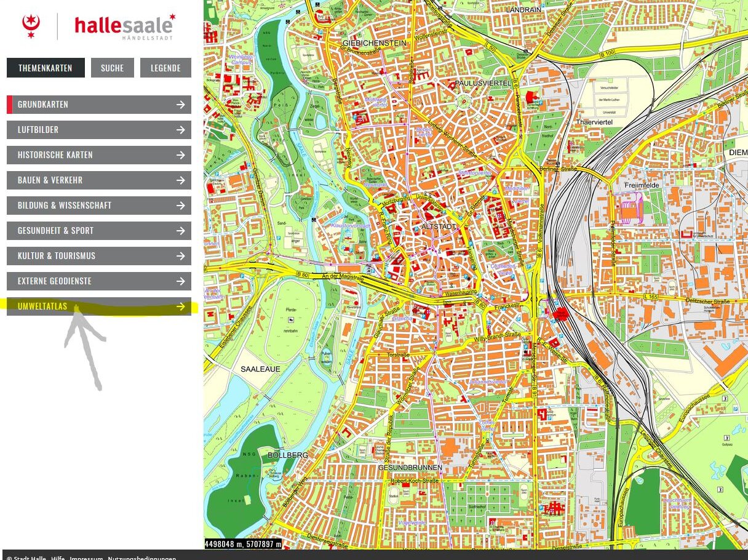Image resolution: width=748 pixels, height=560 pixels.
Task: Click the hallesaale Händelstadt logo
Action: [x=122, y=26]
